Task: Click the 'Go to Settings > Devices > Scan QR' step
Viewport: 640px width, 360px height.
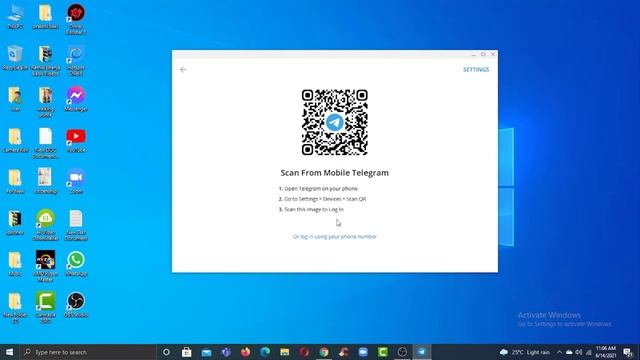Action: click(x=322, y=199)
